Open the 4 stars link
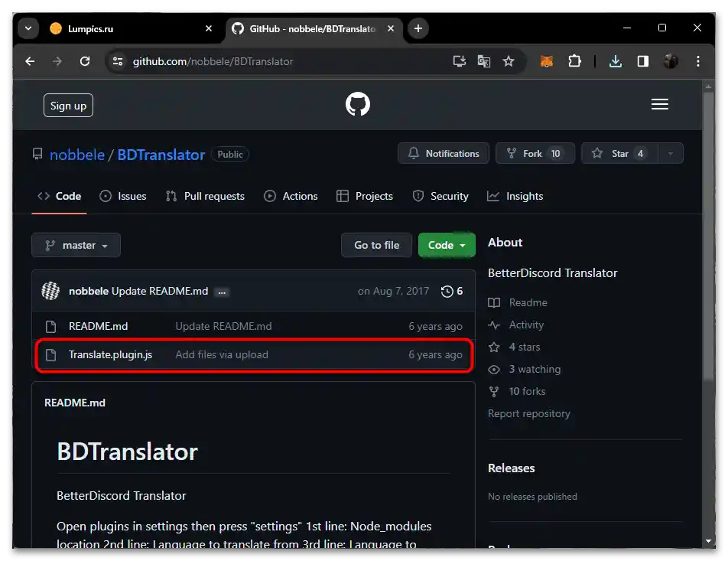728x561 pixels. [x=524, y=347]
